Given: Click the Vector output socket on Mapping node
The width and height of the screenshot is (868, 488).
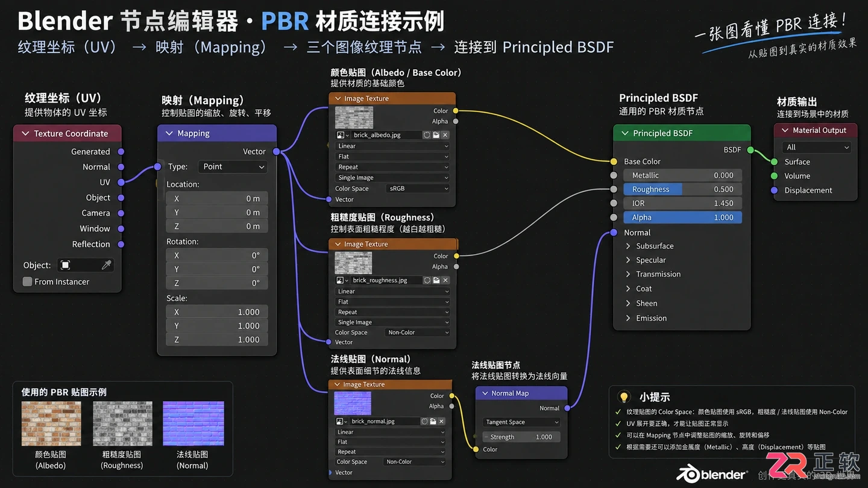Looking at the screenshot, I should [x=276, y=152].
